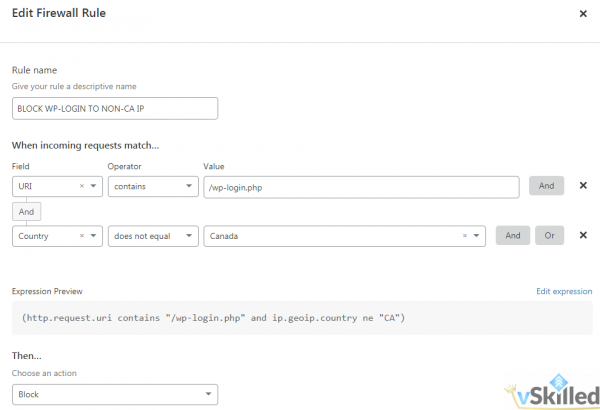Viewport: 600px width, 410px height.
Task: Click the 'Choose an action' text
Action: pos(44,373)
